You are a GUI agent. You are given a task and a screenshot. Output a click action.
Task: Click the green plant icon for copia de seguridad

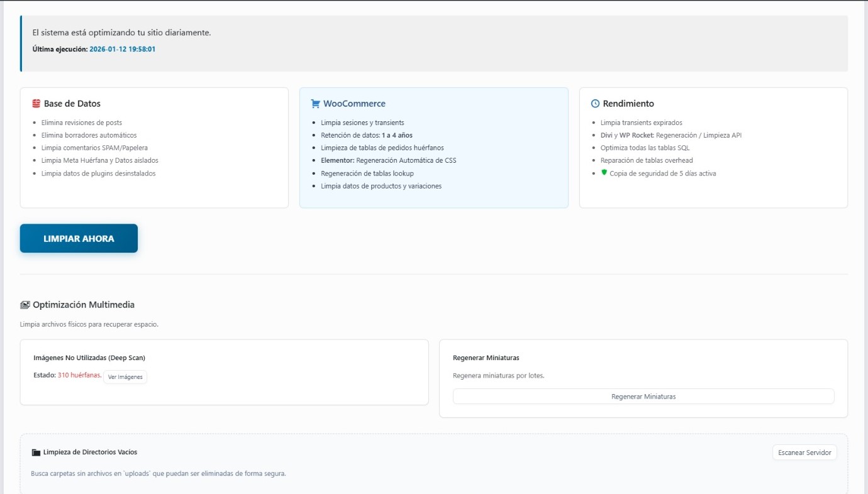[604, 173]
